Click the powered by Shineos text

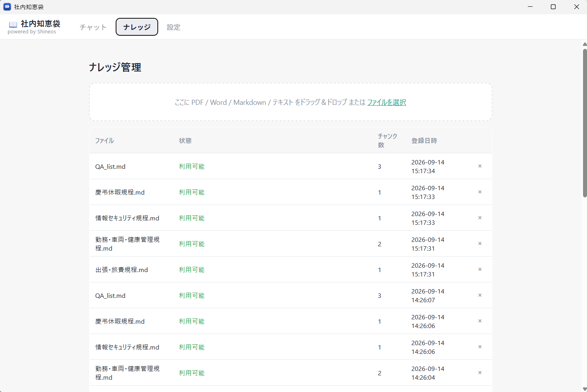point(32,32)
